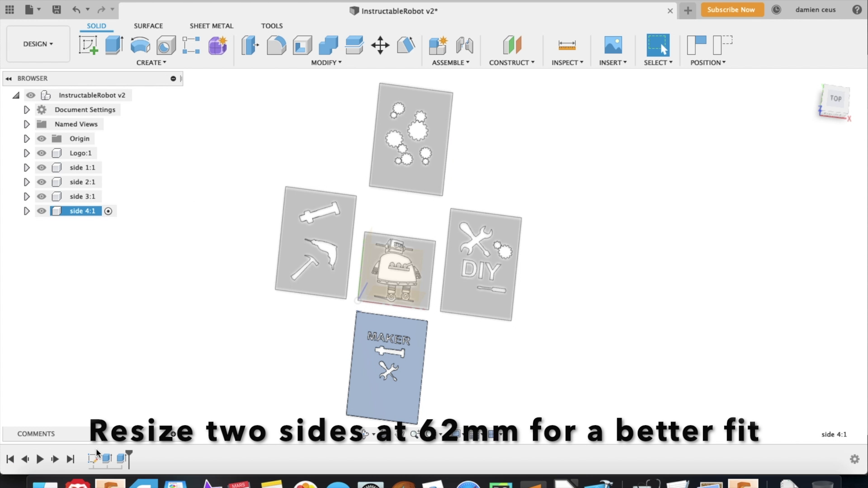The width and height of the screenshot is (868, 488).
Task: Open the SURFACE tab
Action: (x=148, y=26)
